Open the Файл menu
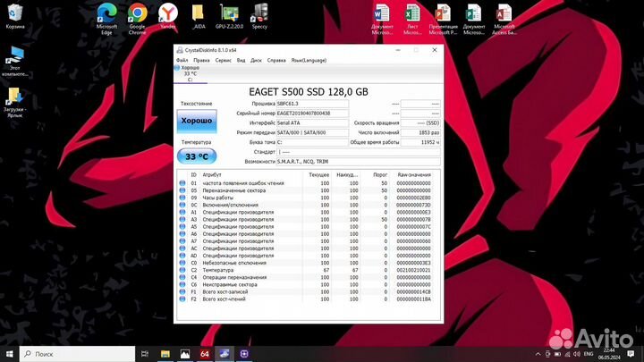 click(182, 61)
